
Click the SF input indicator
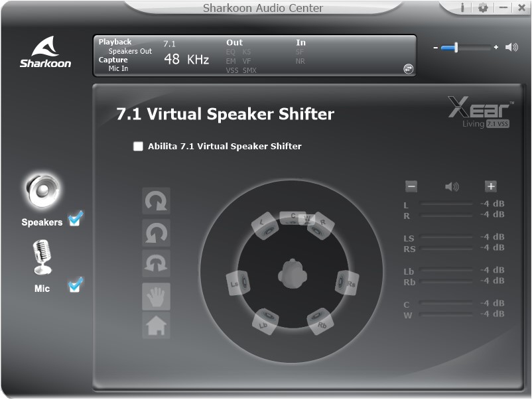click(x=300, y=52)
